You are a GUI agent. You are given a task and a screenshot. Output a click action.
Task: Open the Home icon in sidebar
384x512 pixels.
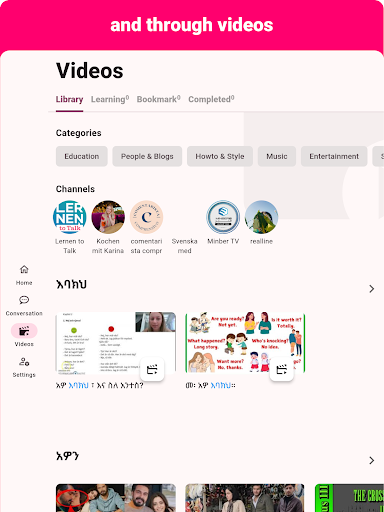[x=24, y=269]
